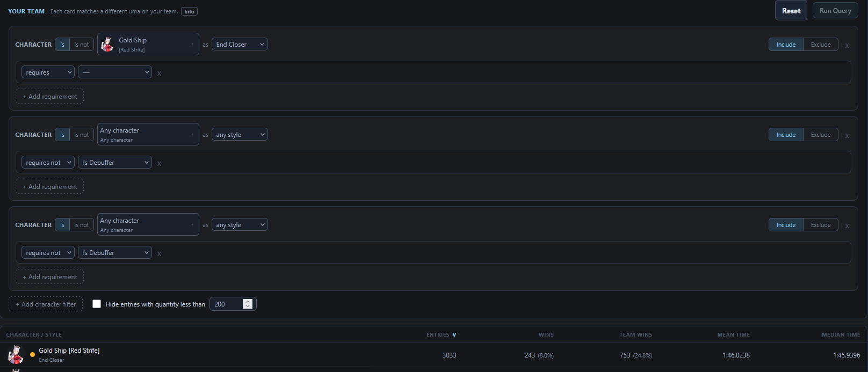Remove the third character filter card

(x=847, y=225)
